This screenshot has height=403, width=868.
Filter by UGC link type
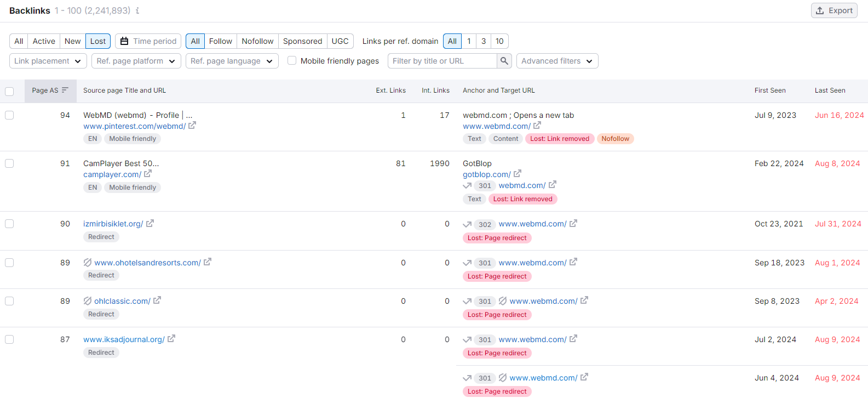[340, 41]
